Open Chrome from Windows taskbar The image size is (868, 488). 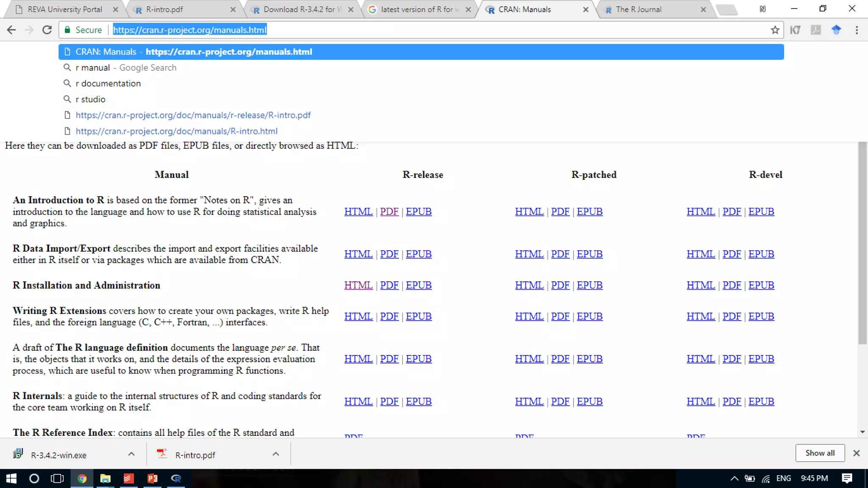[x=82, y=479]
